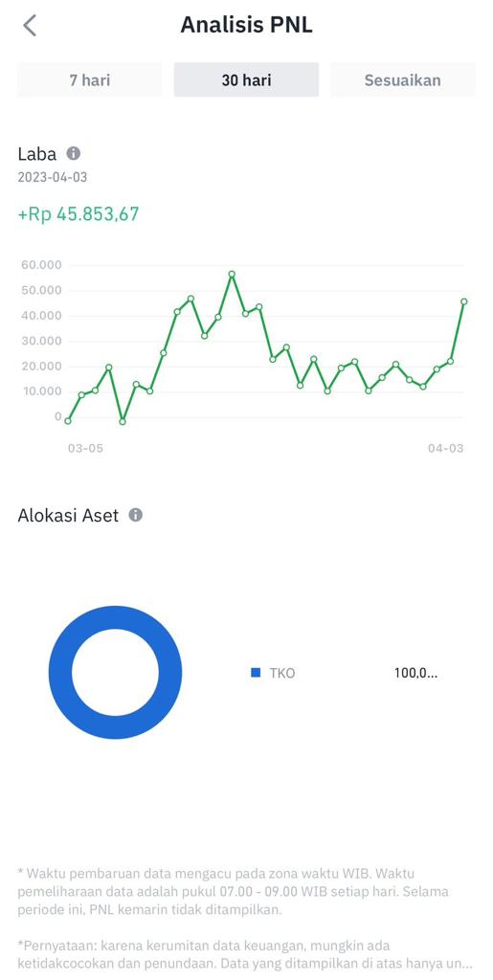Click the +Rp 45.853,67 profit amount
Viewport: 493px width, 980px height.
coord(78,214)
